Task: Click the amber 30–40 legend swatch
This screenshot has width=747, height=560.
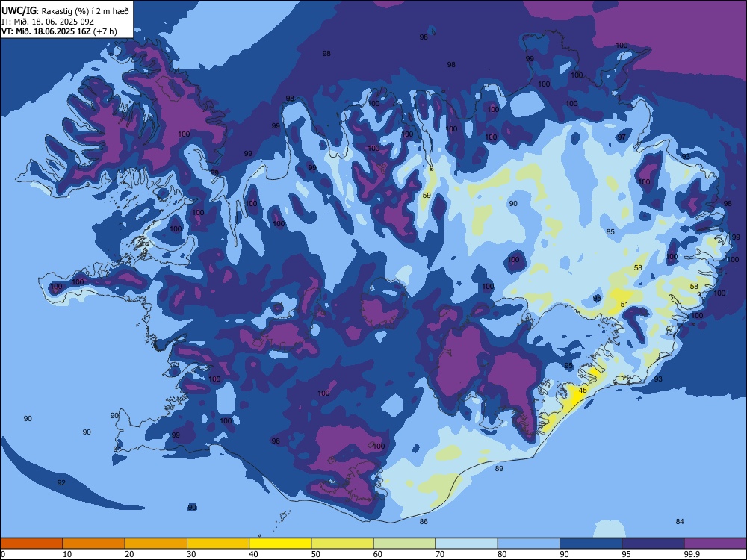Action: click(x=218, y=544)
